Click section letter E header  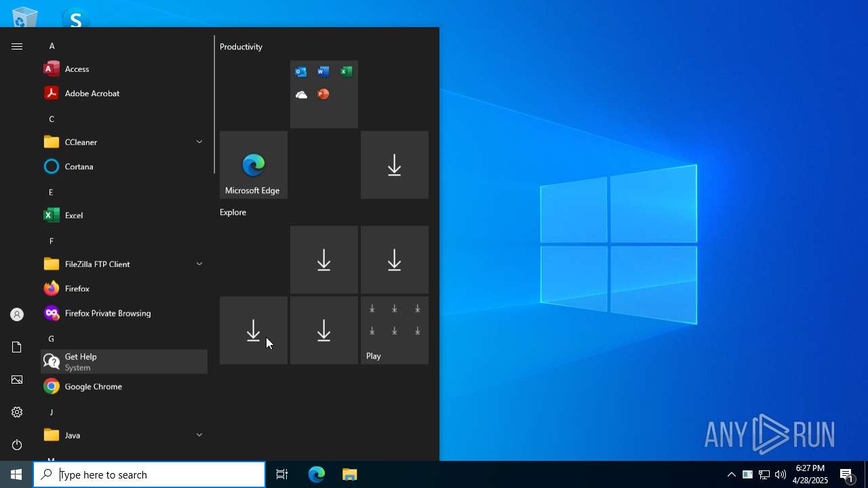pos(51,192)
